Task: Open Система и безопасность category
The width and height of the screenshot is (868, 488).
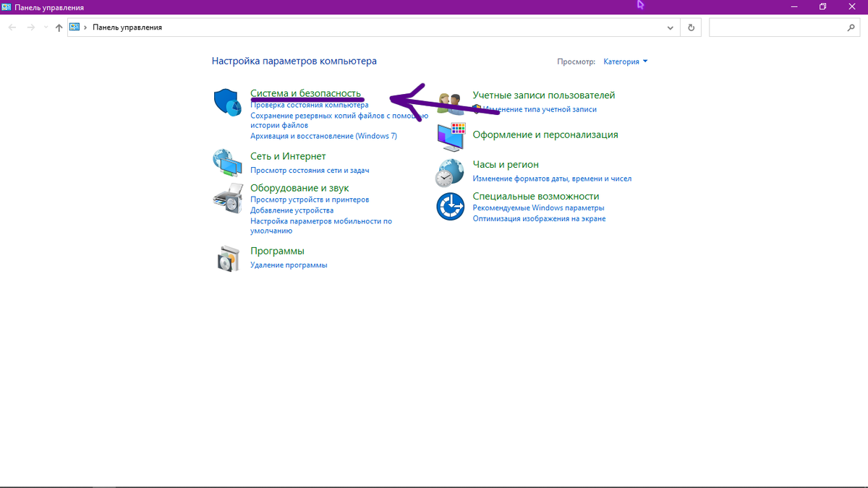Action: [305, 93]
